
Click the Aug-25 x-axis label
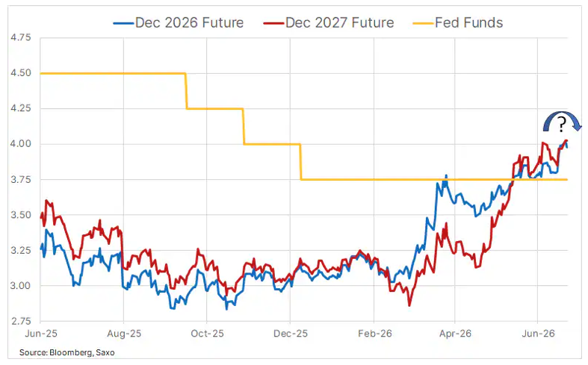[x=124, y=334]
